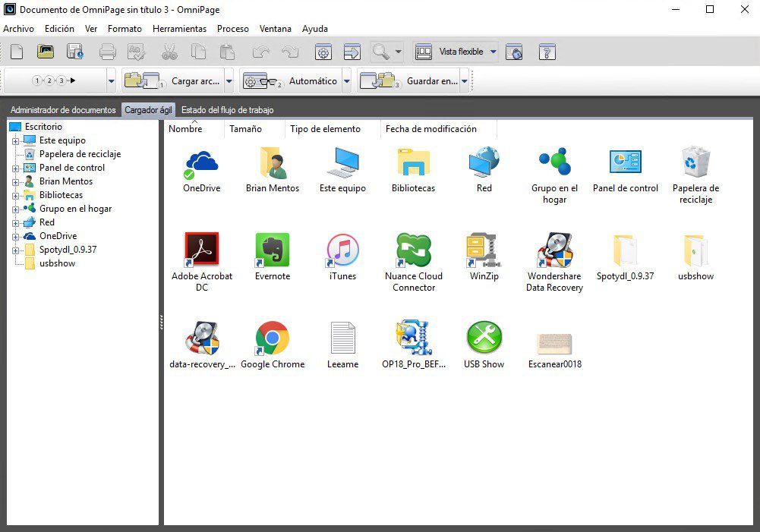The height and width of the screenshot is (532, 760).
Task: Click the start process arrow icon
Action: [352, 52]
